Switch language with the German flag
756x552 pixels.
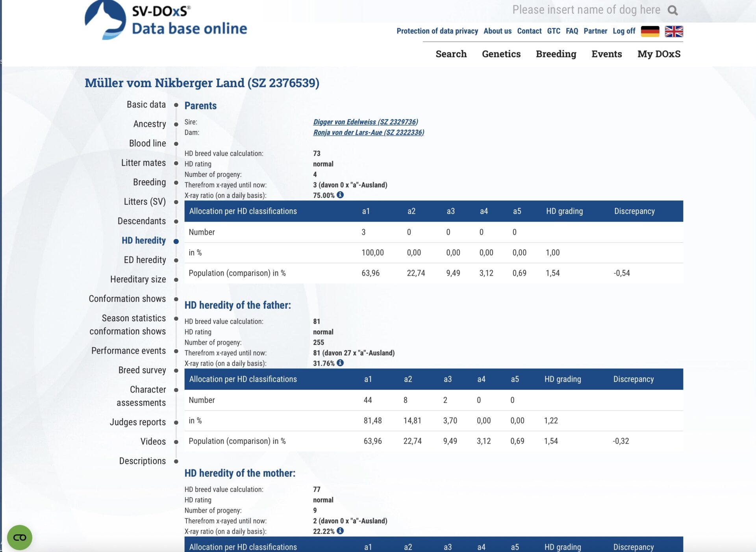tap(650, 31)
